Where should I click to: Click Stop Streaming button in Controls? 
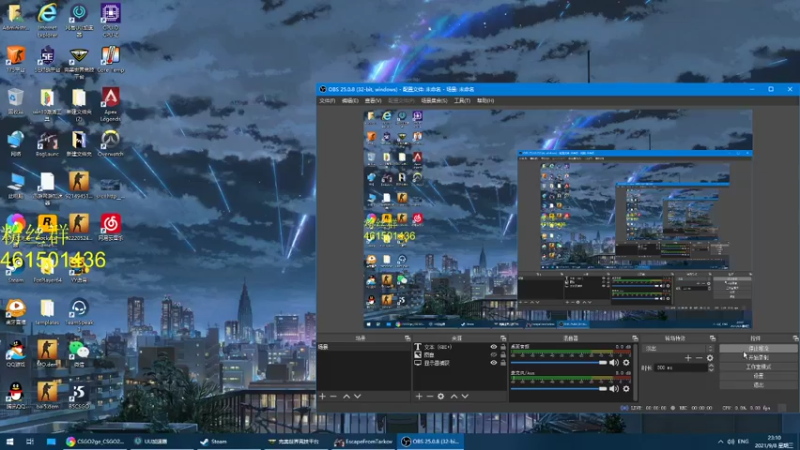[758, 348]
